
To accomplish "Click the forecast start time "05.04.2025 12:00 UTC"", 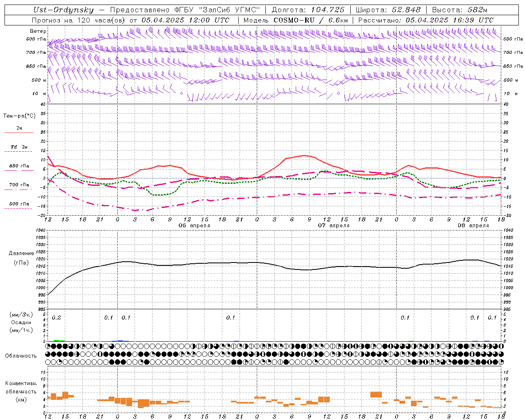I will coord(185,20).
